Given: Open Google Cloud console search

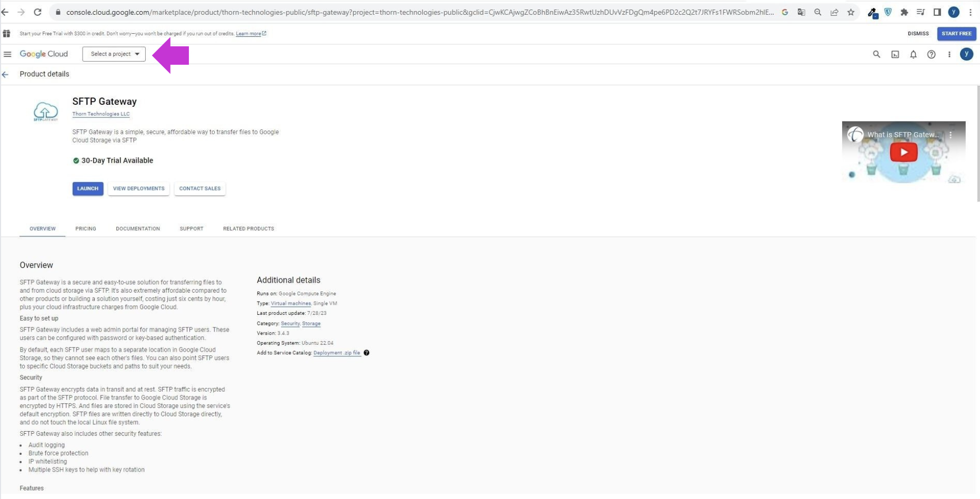Looking at the screenshot, I should (x=876, y=54).
